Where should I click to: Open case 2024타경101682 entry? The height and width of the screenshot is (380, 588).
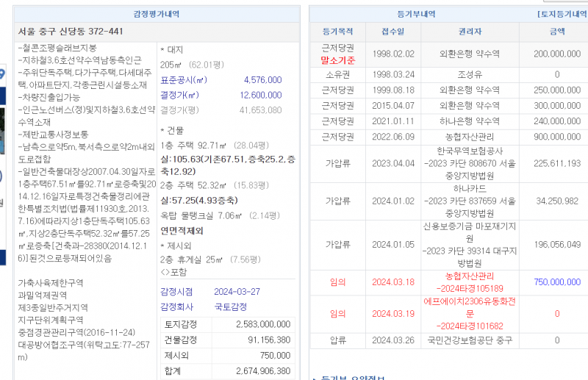(x=470, y=326)
